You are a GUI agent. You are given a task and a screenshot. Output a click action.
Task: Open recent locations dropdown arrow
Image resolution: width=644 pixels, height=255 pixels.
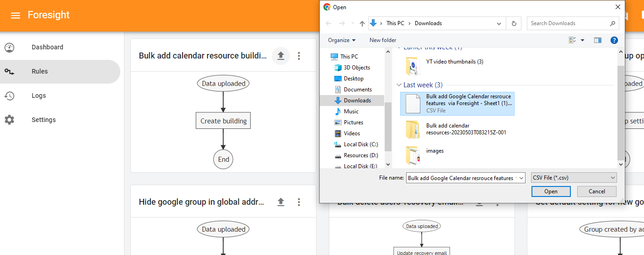coord(352,23)
